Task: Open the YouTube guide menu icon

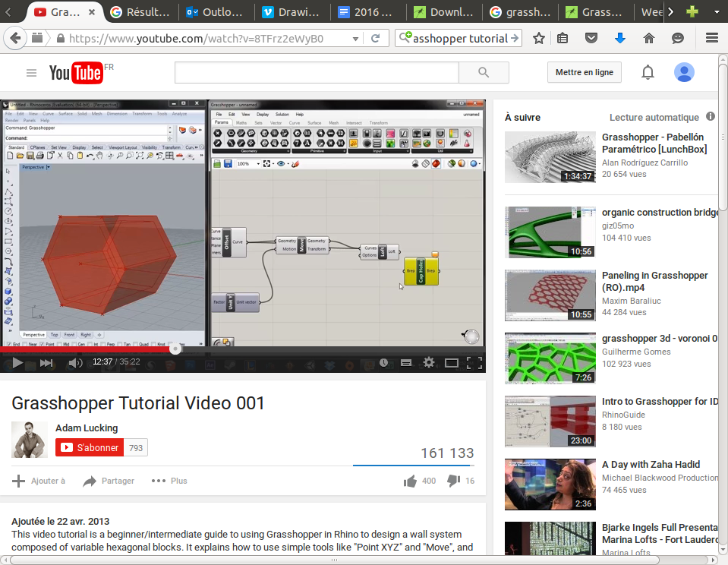Action: [32, 73]
